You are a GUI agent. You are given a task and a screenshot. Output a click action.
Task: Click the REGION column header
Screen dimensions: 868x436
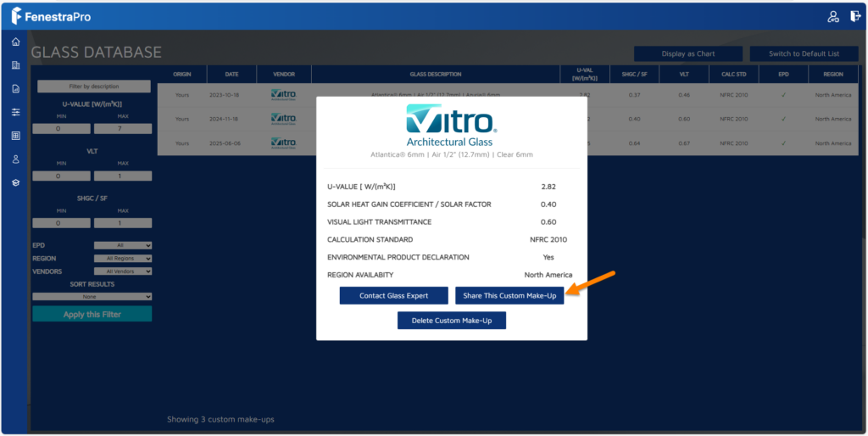pyautogui.click(x=833, y=75)
